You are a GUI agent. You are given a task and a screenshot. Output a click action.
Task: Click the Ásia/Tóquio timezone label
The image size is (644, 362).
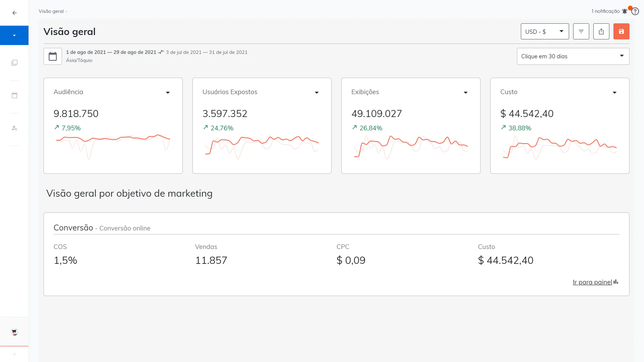[79, 60]
